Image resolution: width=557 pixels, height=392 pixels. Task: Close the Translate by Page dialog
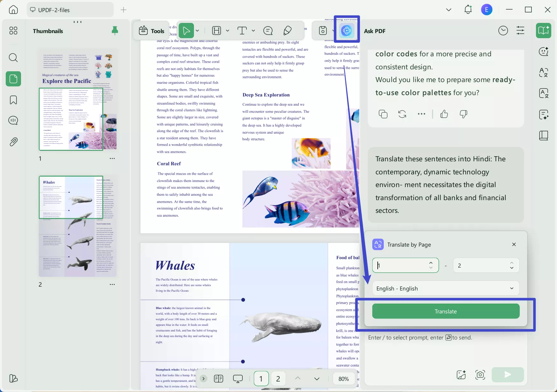(514, 244)
